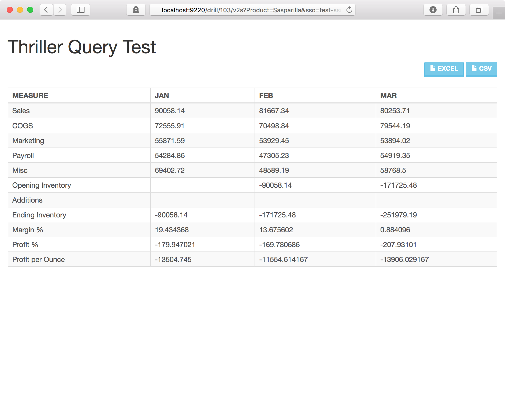Screen dimensions: 505x420
Task: Select the March Ending Inventory value
Action: point(398,215)
